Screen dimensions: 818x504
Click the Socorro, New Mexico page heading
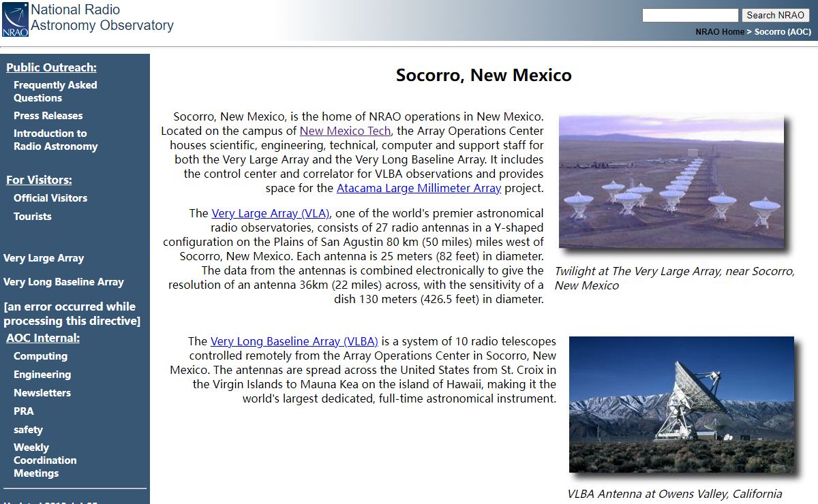click(x=484, y=75)
